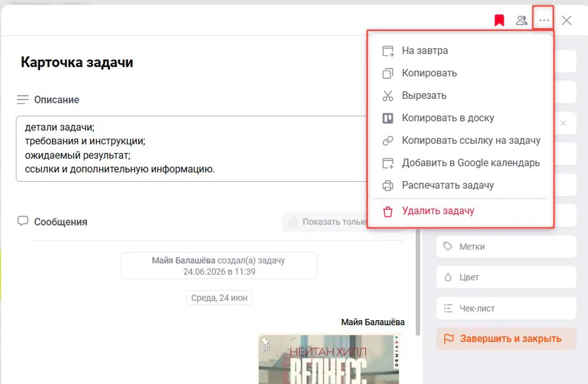Click the tag icon in Метки
Viewport: 588px width, 384px height.
(448, 246)
